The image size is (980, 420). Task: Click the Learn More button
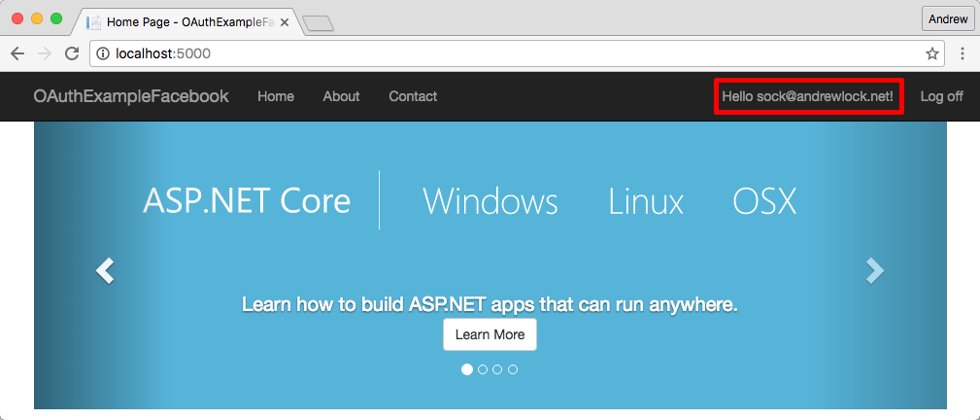pyautogui.click(x=490, y=334)
